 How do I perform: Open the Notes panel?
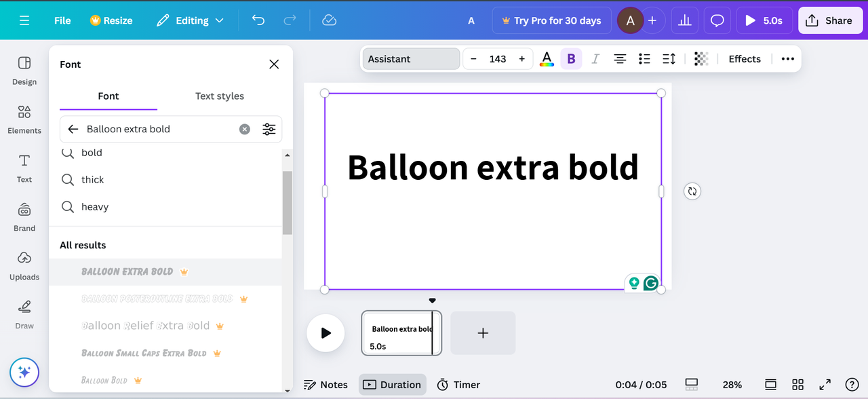(325, 385)
